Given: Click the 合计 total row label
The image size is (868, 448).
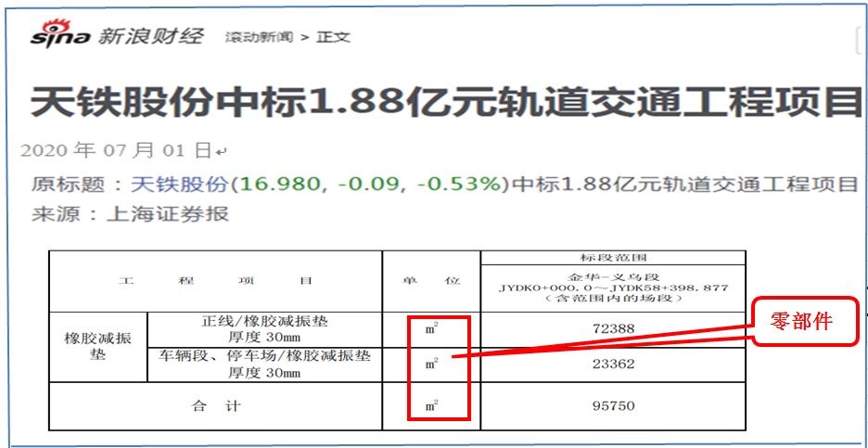Looking at the screenshot, I should pos(215,406).
